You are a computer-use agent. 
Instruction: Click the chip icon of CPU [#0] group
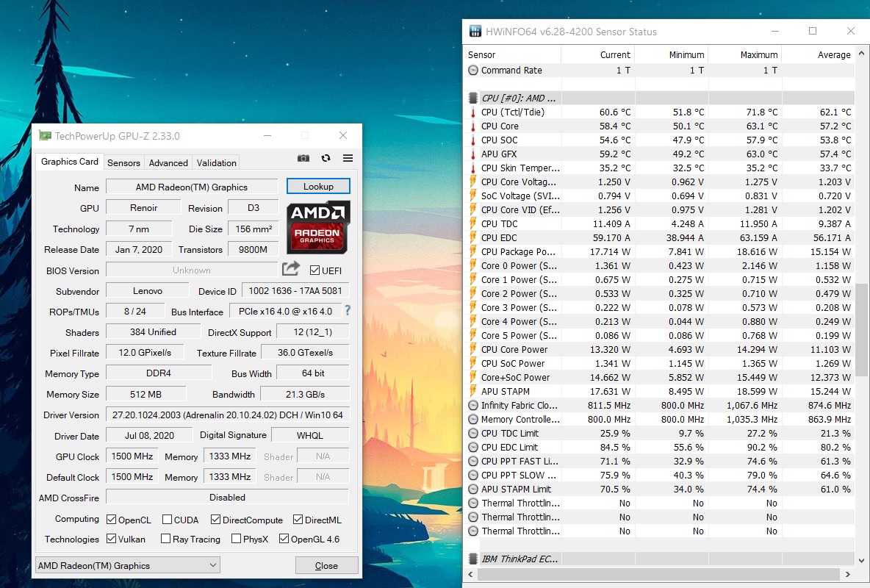tap(473, 98)
